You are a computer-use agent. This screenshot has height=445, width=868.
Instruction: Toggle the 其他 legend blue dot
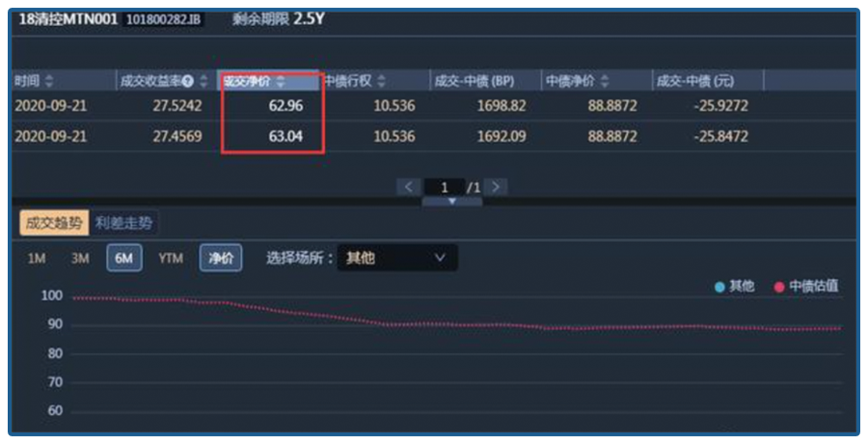pyautogui.click(x=719, y=287)
